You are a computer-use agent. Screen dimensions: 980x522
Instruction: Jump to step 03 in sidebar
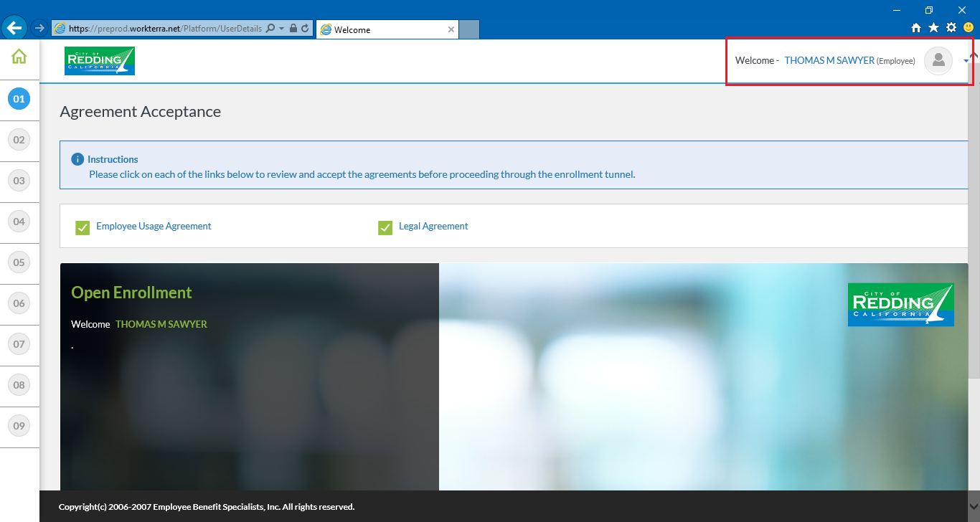click(19, 181)
